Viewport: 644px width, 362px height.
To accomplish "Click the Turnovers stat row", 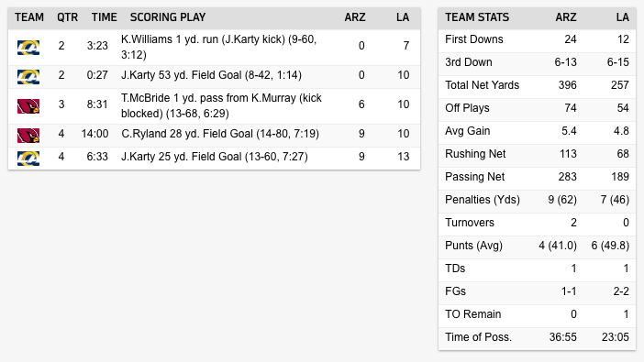I will tap(537, 223).
